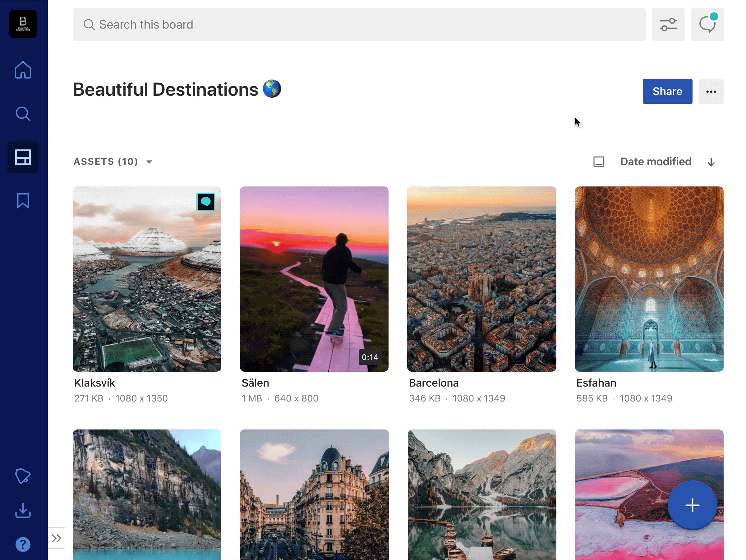The height and width of the screenshot is (560, 746).
Task: Click the Search this board field
Action: tap(359, 25)
